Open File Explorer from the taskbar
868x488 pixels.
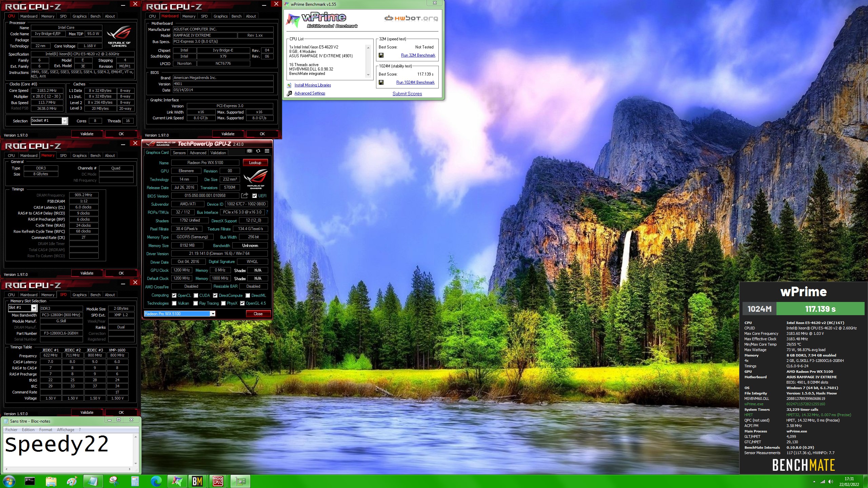[51, 481]
